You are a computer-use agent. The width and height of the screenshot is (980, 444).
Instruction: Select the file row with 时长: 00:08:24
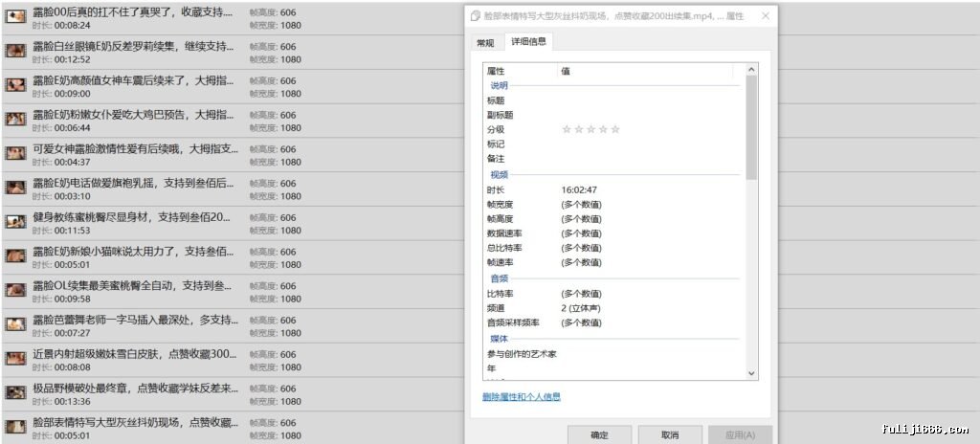click(232, 18)
